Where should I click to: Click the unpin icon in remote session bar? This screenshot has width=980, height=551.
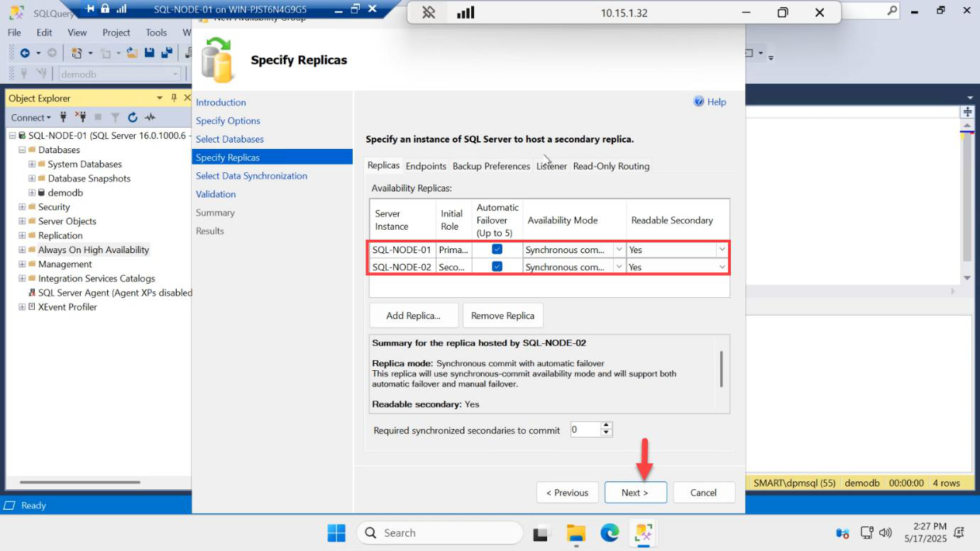point(429,13)
